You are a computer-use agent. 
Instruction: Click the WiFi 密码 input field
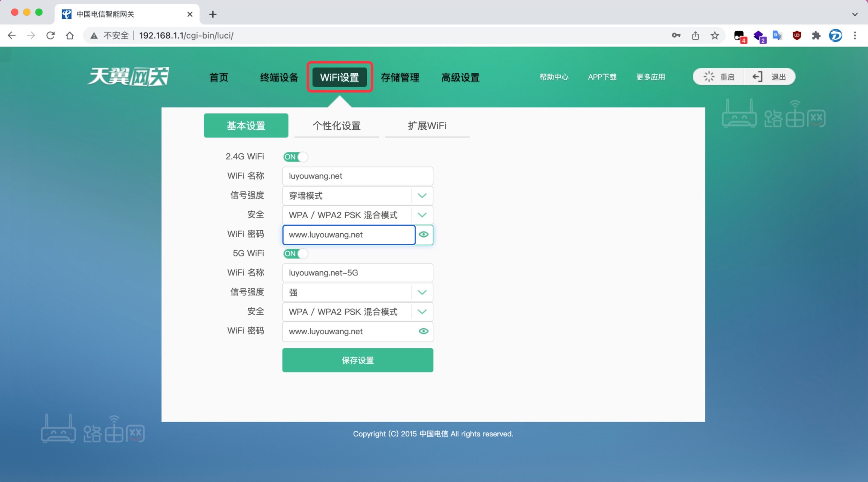[349, 235]
